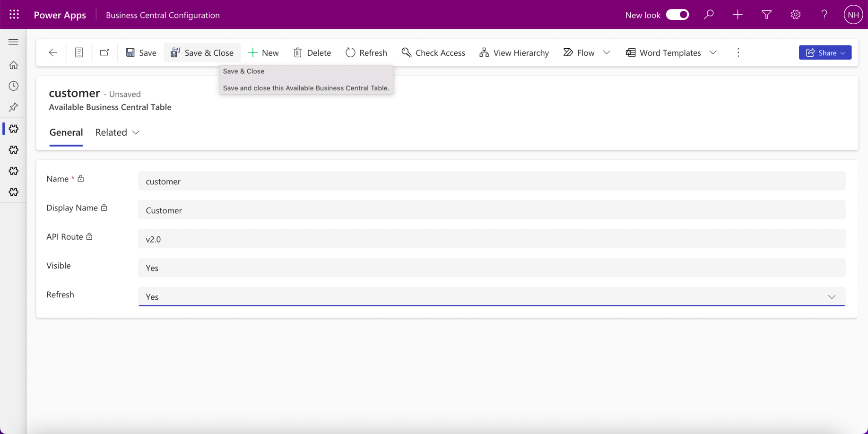Screen dimensions: 868x434
Task: Open Recent items clock icon
Action: pyautogui.click(x=13, y=86)
